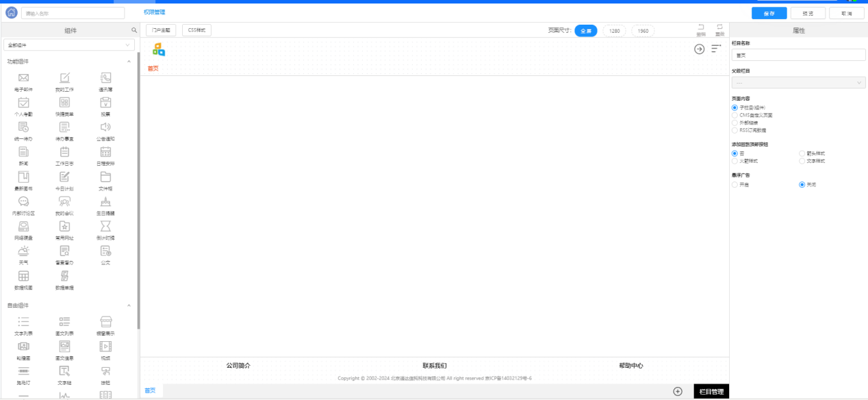The width and height of the screenshot is (868, 400).
Task: Click the blue 保存 button
Action: 769,13
